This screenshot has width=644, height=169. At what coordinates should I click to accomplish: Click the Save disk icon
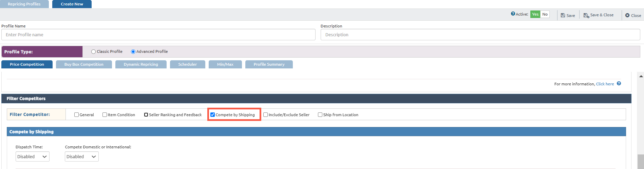(x=563, y=16)
